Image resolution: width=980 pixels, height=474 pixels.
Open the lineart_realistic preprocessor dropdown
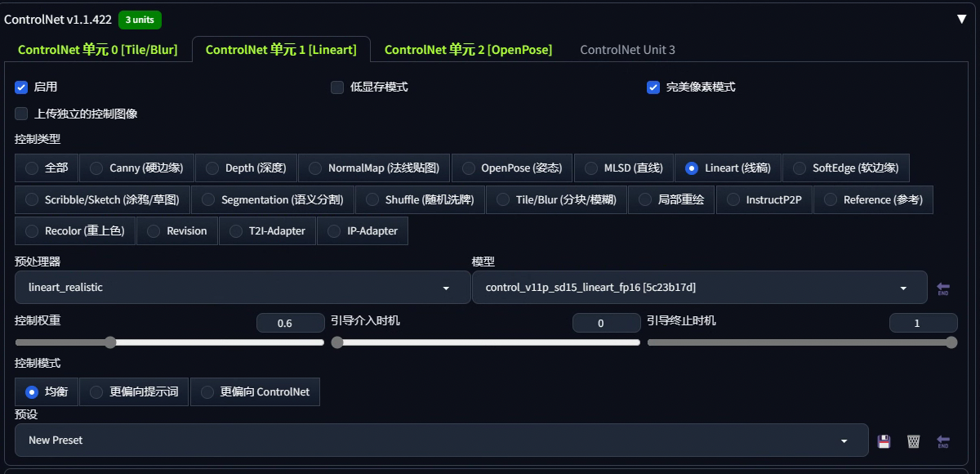tap(243, 288)
